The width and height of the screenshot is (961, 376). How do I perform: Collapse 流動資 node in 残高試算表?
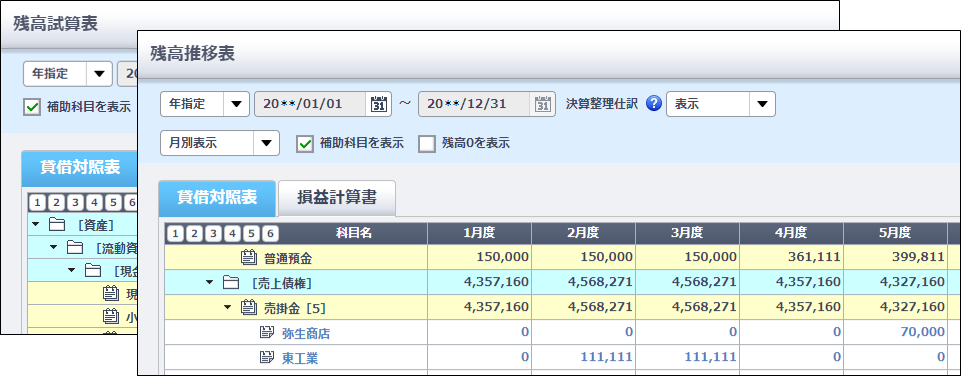(x=53, y=247)
